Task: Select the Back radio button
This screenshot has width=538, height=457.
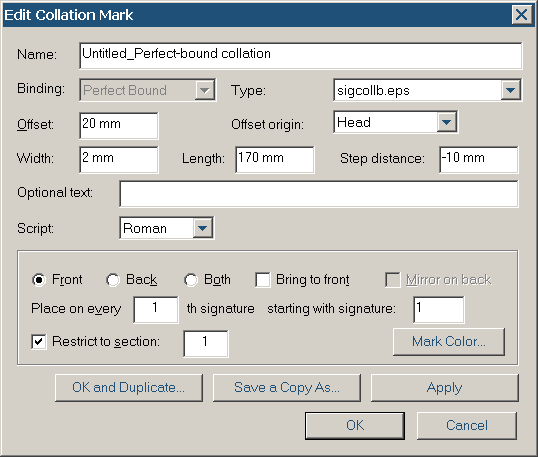Action: click(x=113, y=280)
